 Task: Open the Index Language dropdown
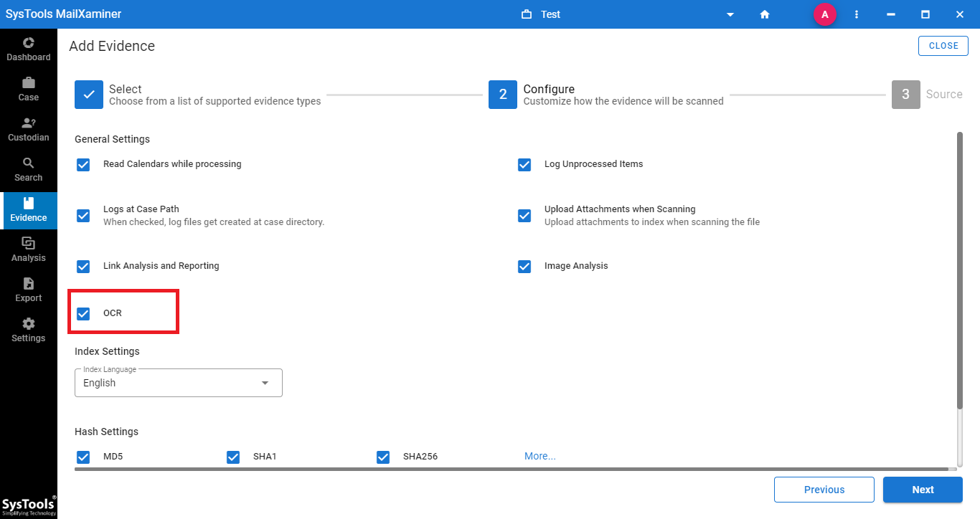tap(179, 383)
